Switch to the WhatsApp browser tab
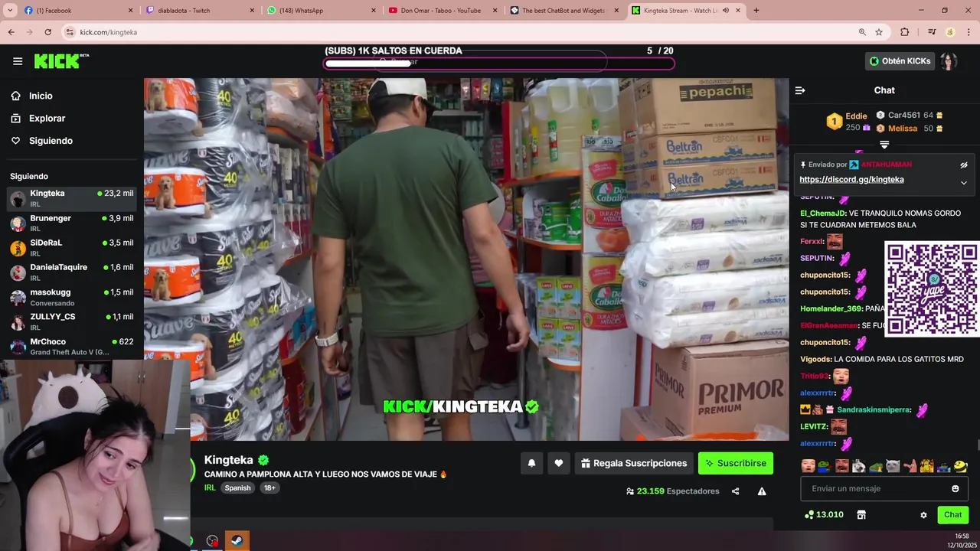The width and height of the screenshot is (980, 551). 322,10
